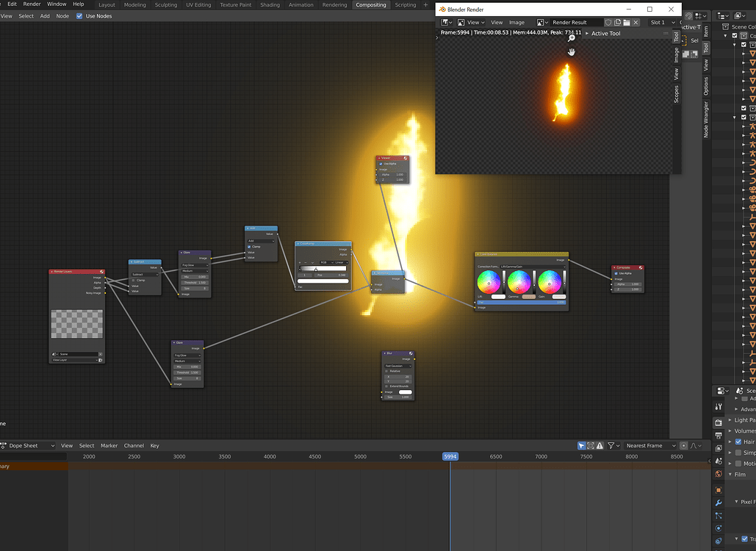Toggle the Use Nodes checkbox
Image resolution: width=756 pixels, height=551 pixels.
(x=79, y=16)
